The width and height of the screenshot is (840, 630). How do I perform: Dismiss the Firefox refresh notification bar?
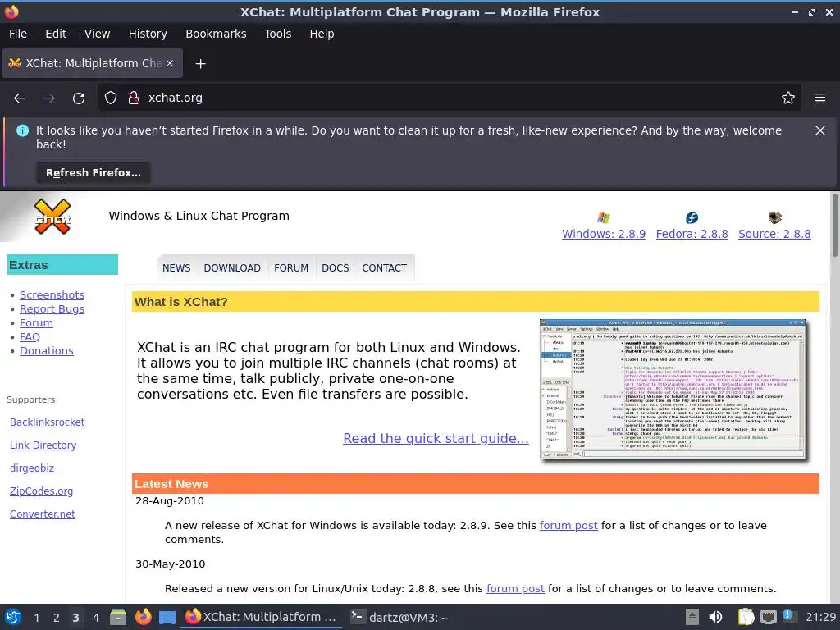tap(820, 130)
